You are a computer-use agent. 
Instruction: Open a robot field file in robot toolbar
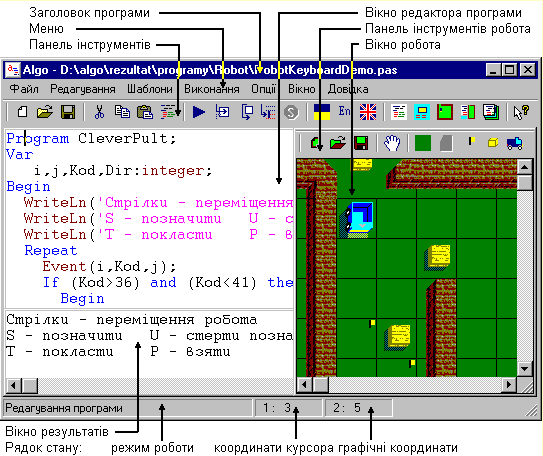(338, 143)
